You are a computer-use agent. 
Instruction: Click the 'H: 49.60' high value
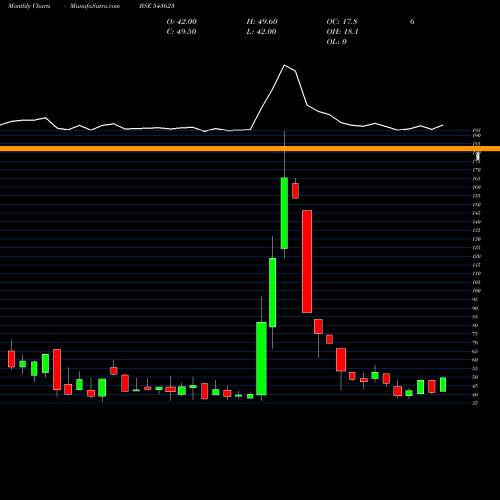click(x=262, y=22)
